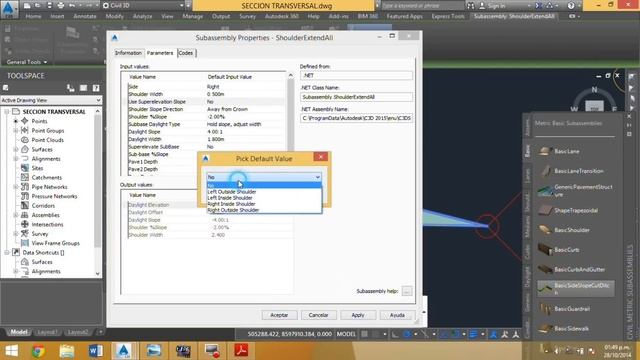640x360 pixels.
Task: Click AutoCAD application menu logo
Action: (9, 8)
